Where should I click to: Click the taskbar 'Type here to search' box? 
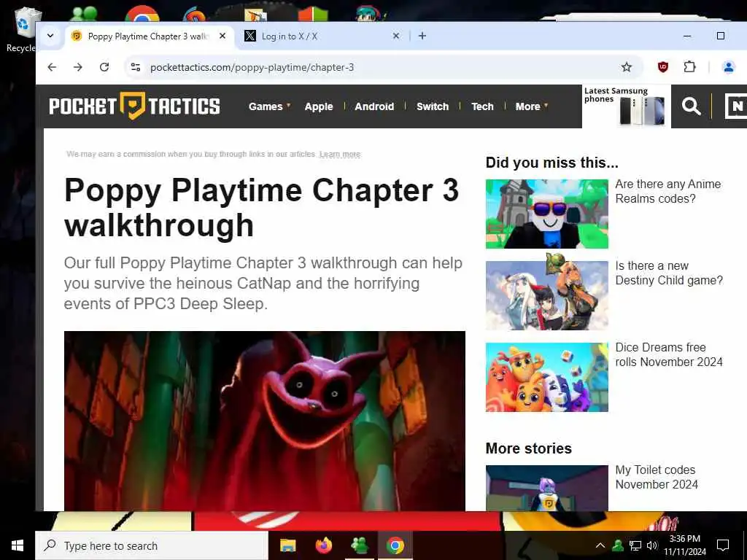152,545
